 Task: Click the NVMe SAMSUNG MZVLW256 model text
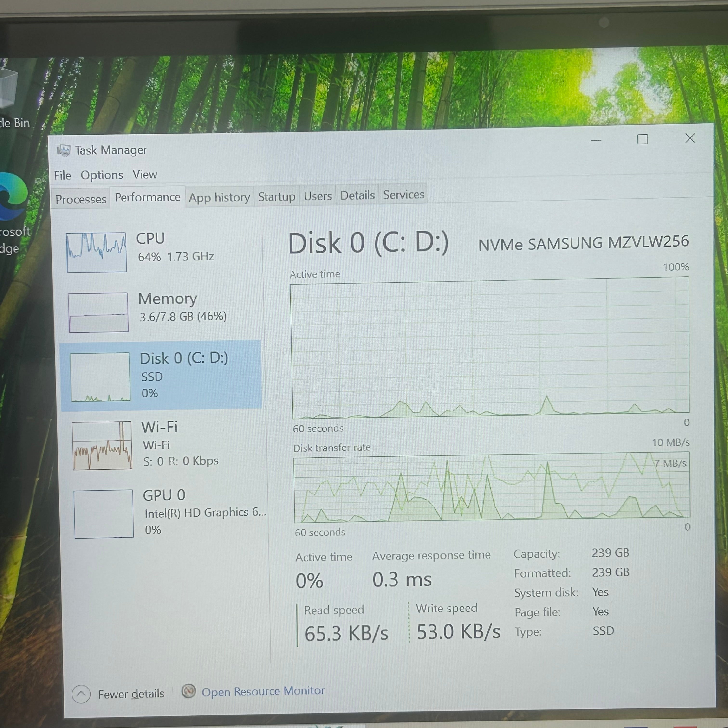point(583,243)
